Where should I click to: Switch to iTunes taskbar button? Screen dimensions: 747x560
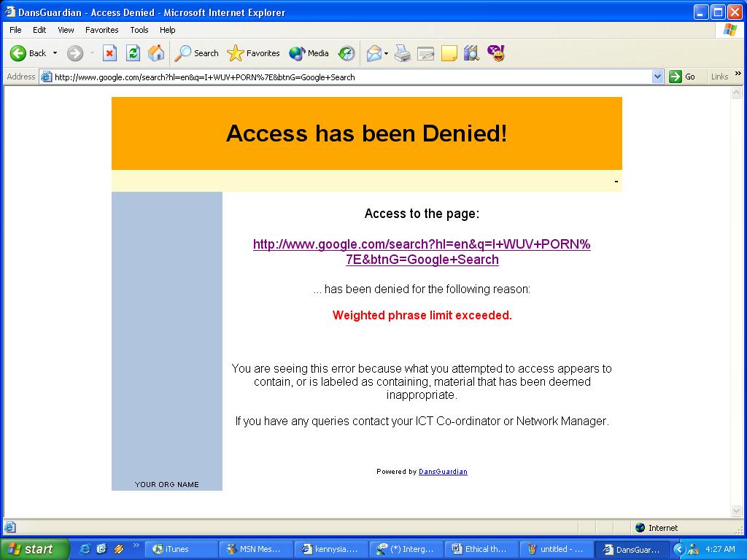coord(181,549)
